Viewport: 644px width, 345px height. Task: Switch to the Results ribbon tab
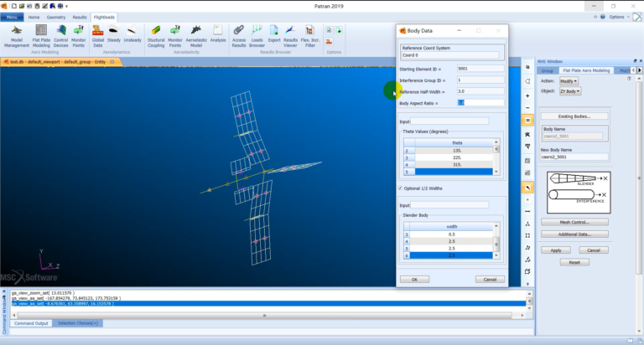(80, 18)
